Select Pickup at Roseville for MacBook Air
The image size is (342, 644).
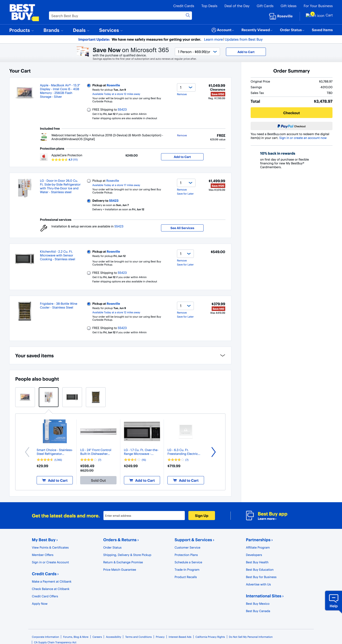click(x=89, y=85)
